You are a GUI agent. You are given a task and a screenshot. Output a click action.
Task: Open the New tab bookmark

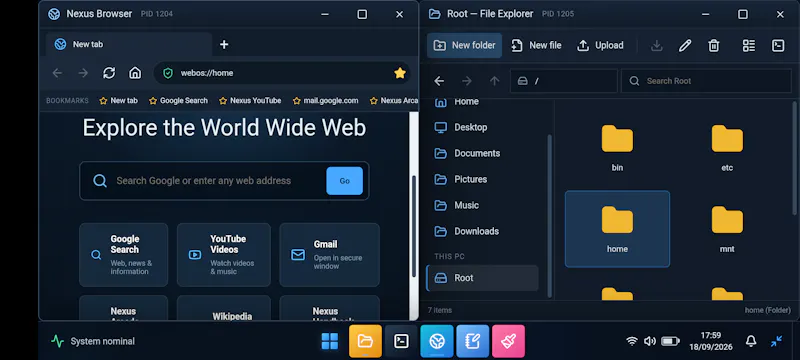click(118, 100)
